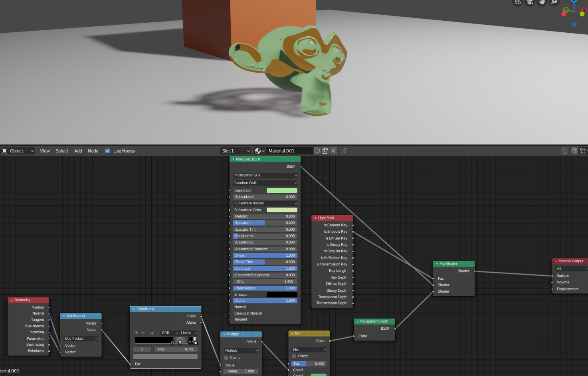Open the Material Output All target dropdown
The image size is (588, 376).
571,269
